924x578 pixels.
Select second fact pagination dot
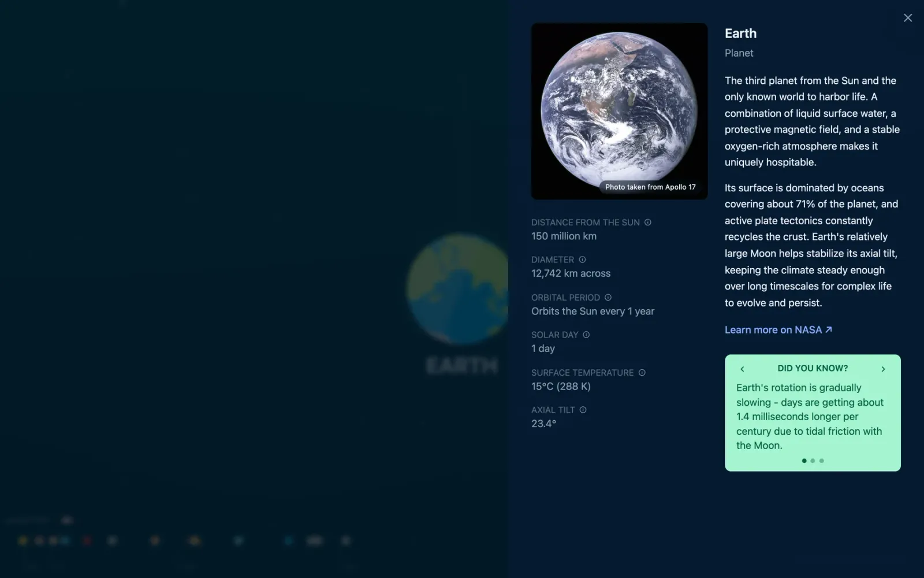point(813,461)
